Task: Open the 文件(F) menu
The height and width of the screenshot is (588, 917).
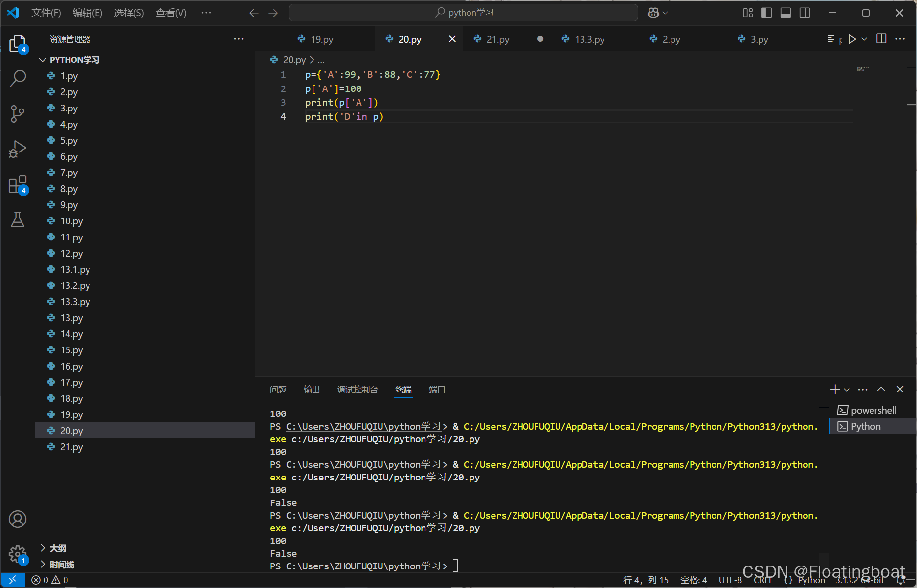Action: [46, 13]
